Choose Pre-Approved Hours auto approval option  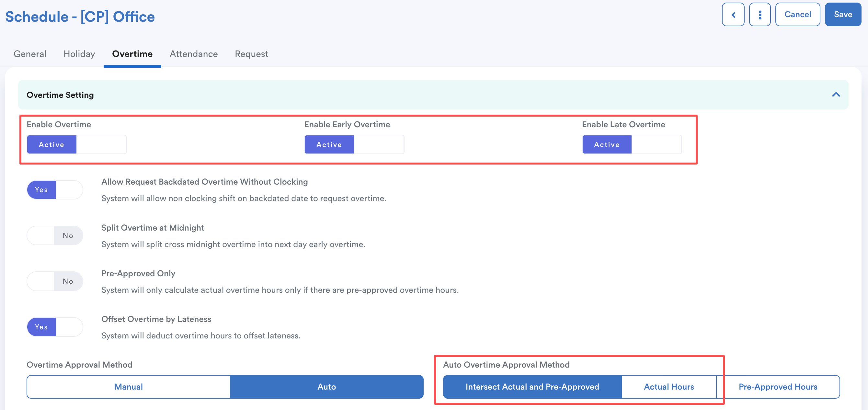[778, 387]
